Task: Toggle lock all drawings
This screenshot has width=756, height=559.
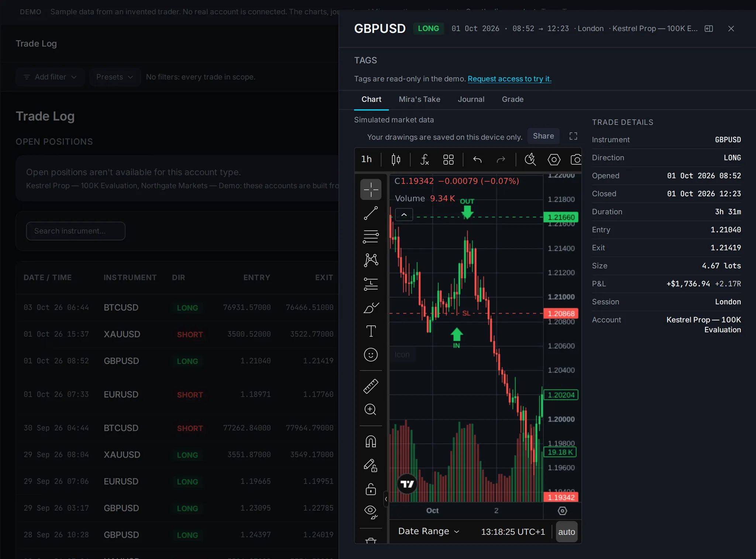Action: pyautogui.click(x=371, y=489)
